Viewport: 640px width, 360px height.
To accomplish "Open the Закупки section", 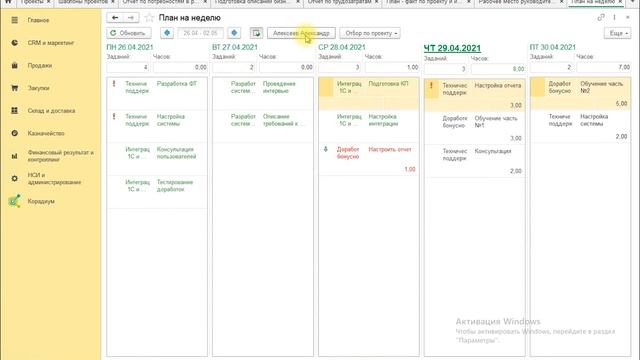I will 38,88.
